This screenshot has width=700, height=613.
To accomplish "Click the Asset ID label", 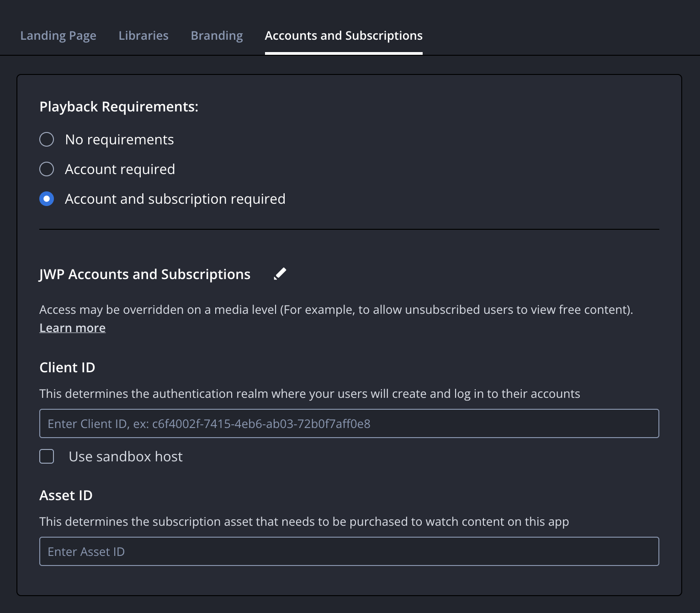I will (x=66, y=495).
